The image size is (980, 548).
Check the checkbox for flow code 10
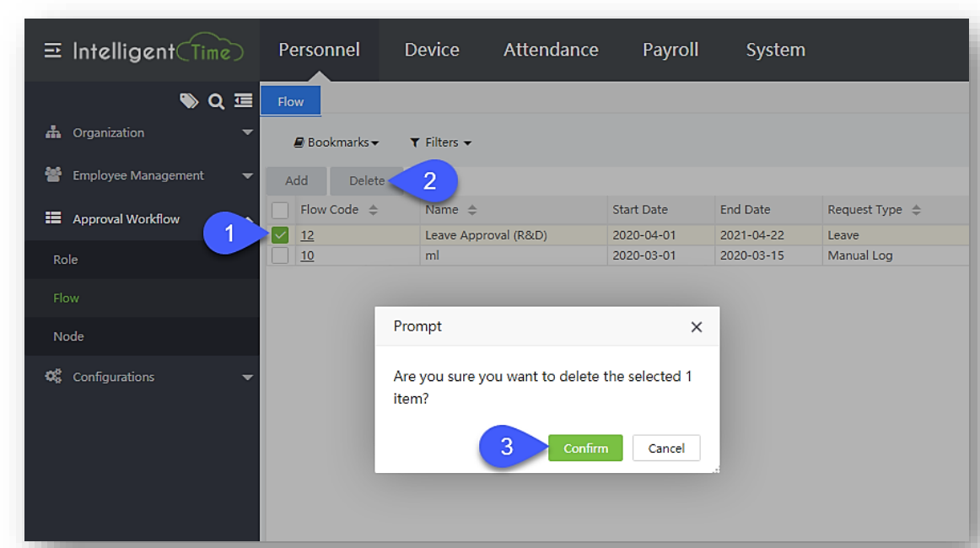click(x=281, y=255)
